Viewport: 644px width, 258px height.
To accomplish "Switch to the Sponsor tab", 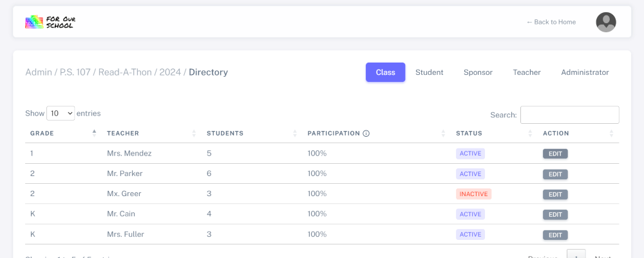I will (x=478, y=72).
